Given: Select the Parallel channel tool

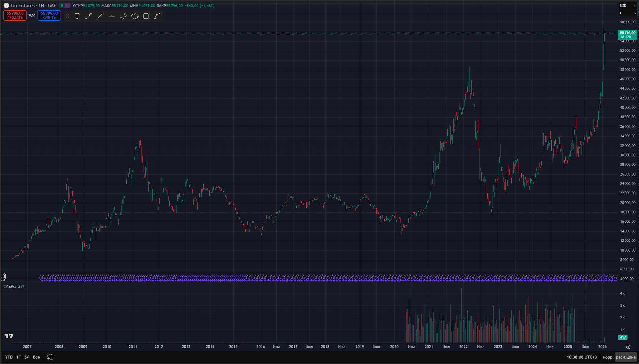Looking at the screenshot, I should click(x=123, y=16).
